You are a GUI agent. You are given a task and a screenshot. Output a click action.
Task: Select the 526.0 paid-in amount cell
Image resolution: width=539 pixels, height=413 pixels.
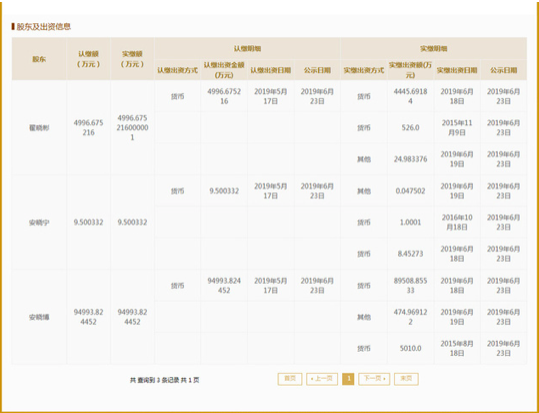coord(410,128)
